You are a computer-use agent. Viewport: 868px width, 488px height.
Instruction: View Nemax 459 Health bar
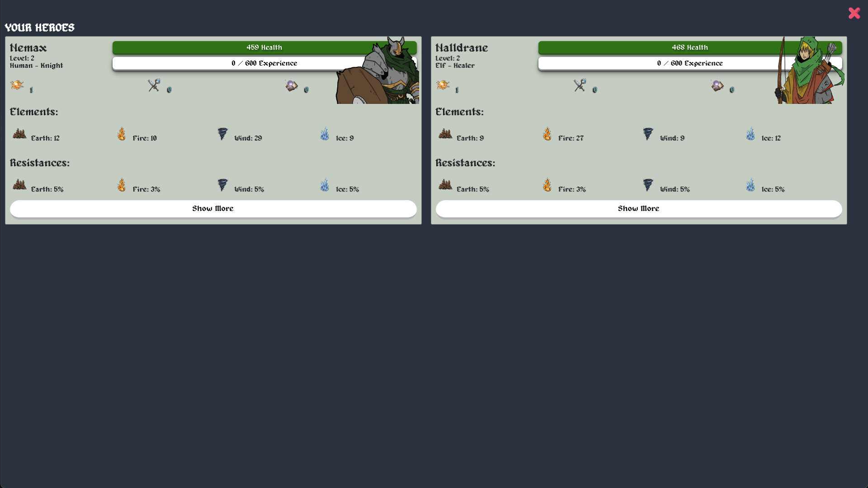[264, 47]
